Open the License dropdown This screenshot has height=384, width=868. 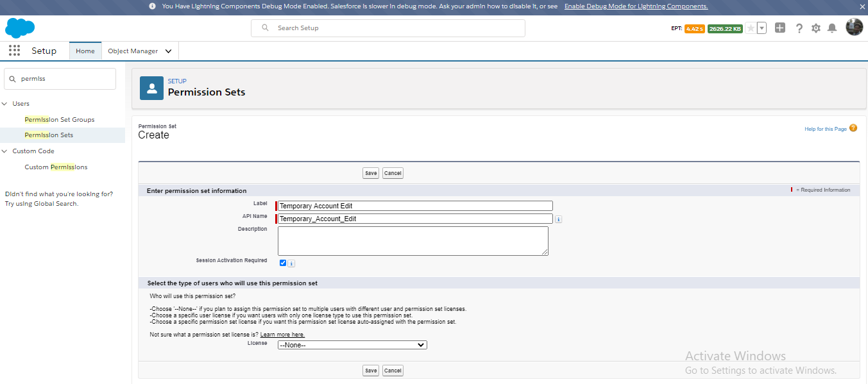pos(352,344)
